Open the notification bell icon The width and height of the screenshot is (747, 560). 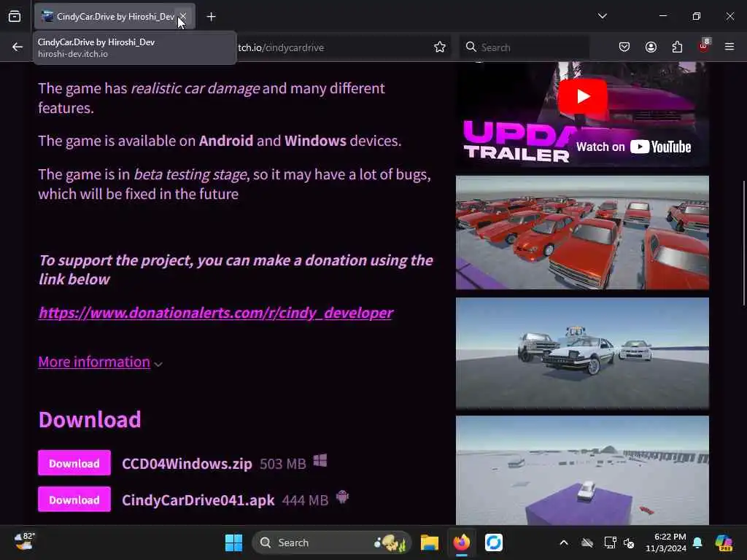click(697, 542)
